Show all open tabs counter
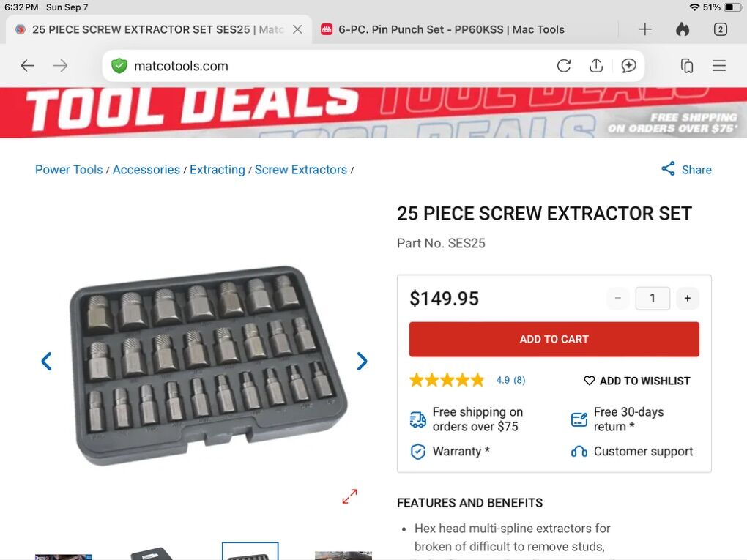This screenshot has height=560, width=747. 720,29
